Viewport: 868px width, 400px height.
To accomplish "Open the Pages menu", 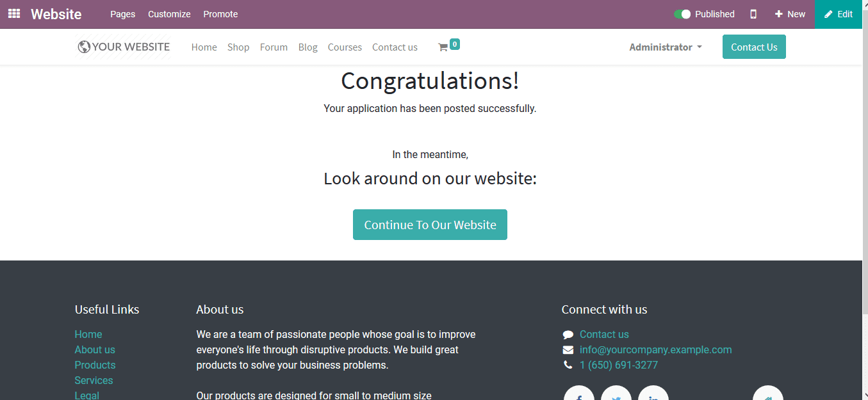I will 122,13.
